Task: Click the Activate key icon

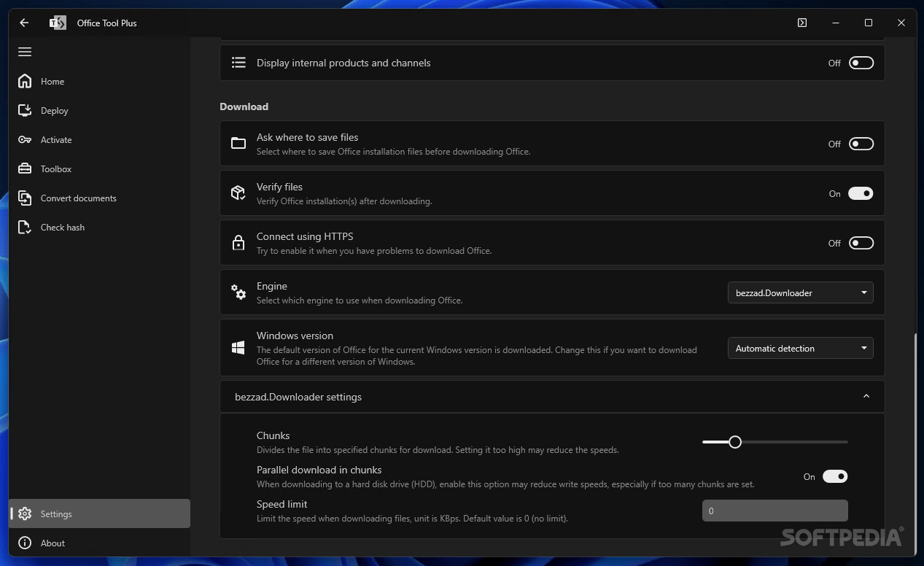Action: tap(25, 139)
